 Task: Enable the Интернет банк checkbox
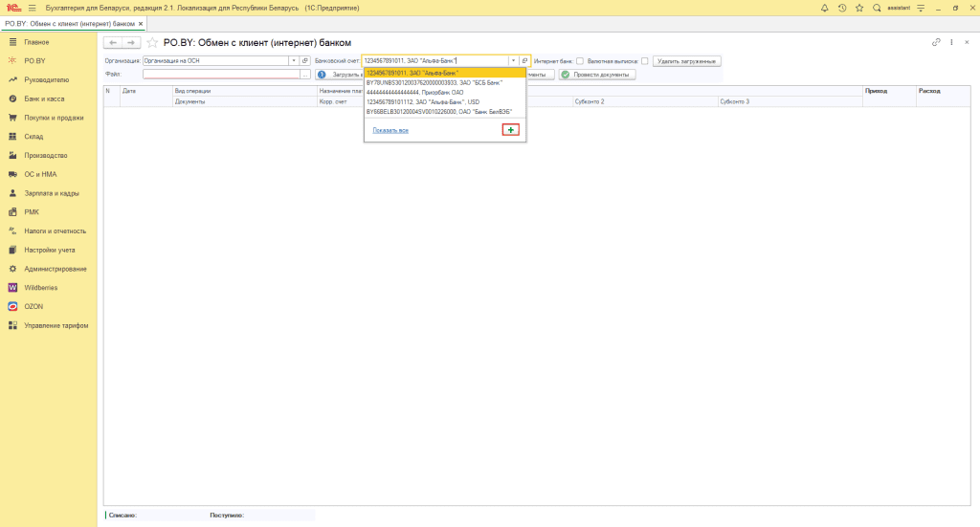580,61
